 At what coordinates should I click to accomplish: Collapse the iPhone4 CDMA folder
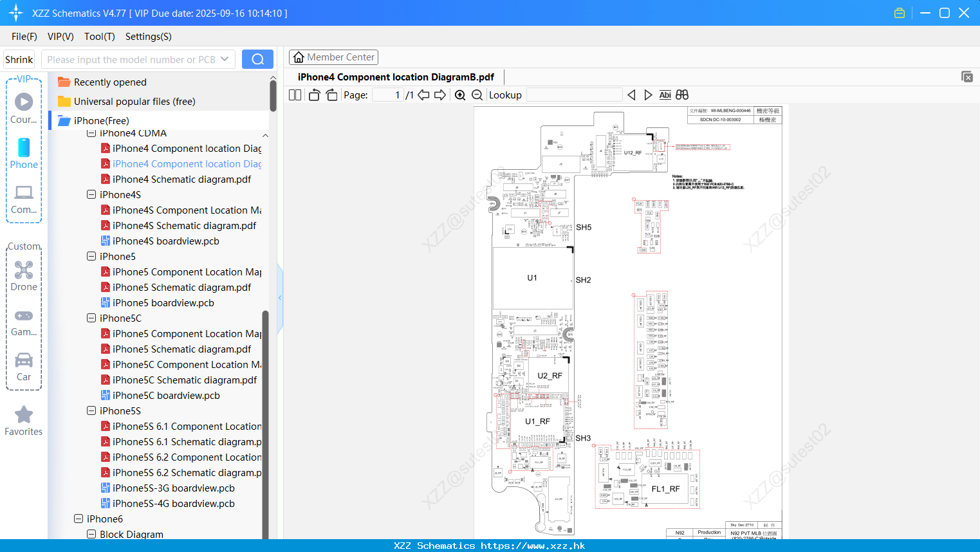(91, 133)
